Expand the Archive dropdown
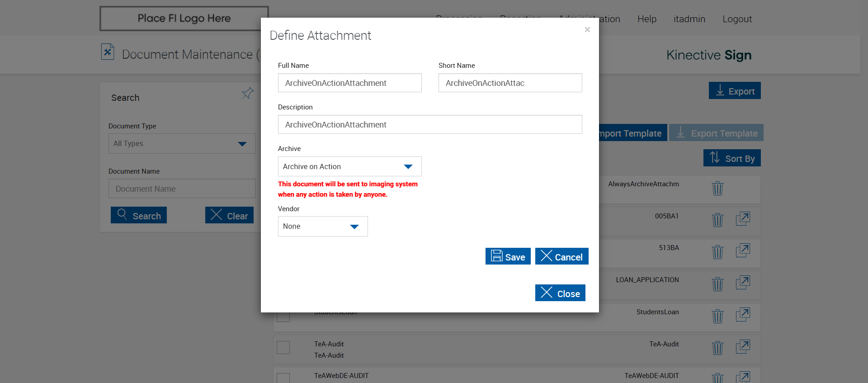Screen dimensions: 868x383 349,166
